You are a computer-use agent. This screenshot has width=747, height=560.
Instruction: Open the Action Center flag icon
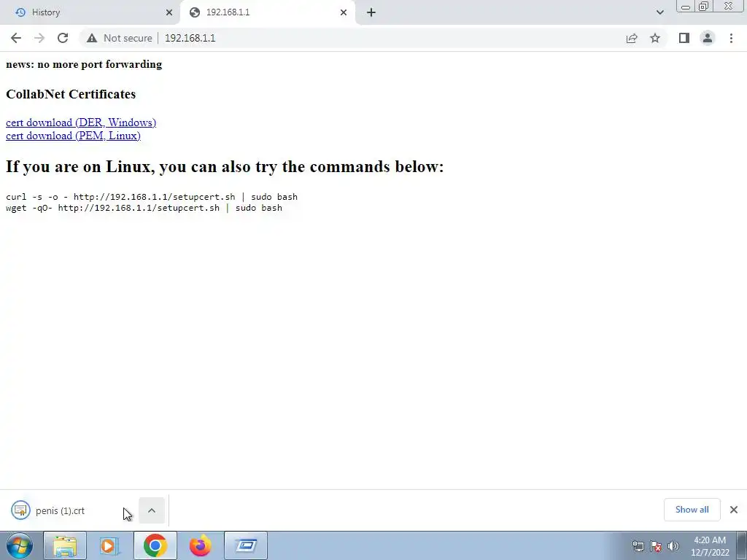click(656, 546)
